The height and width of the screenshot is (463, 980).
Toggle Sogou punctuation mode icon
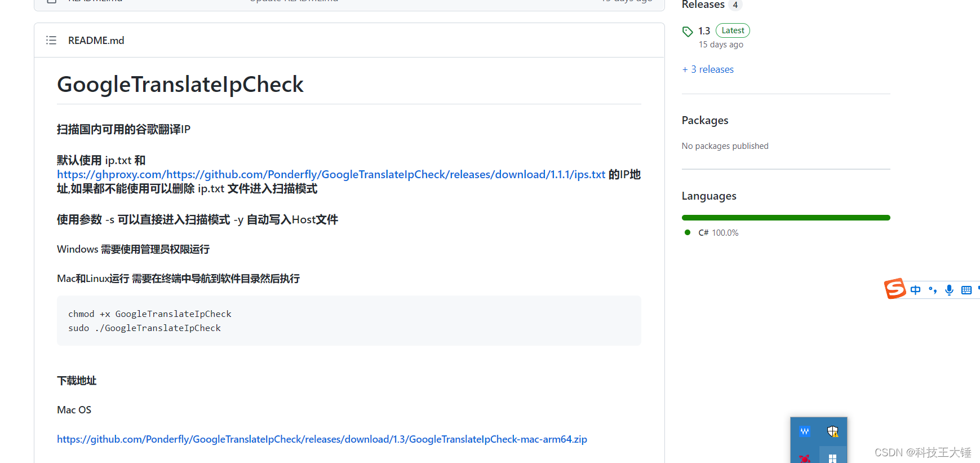coord(933,290)
